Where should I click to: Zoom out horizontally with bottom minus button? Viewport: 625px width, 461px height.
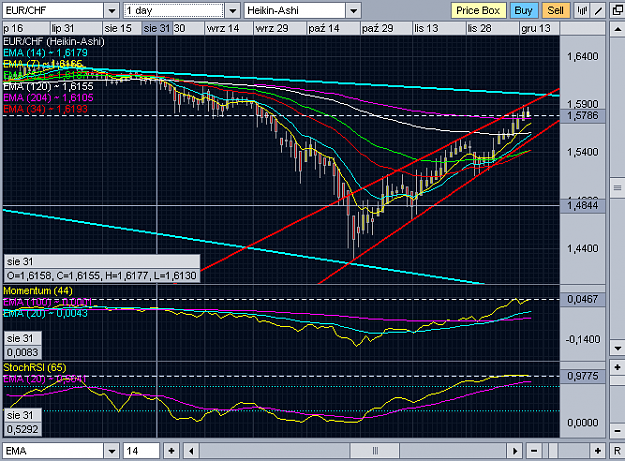point(534,451)
